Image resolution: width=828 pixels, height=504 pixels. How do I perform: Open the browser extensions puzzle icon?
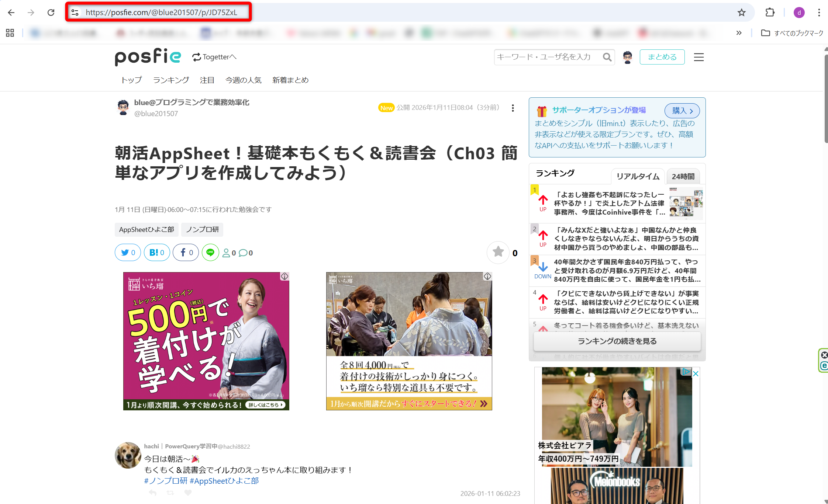770,13
